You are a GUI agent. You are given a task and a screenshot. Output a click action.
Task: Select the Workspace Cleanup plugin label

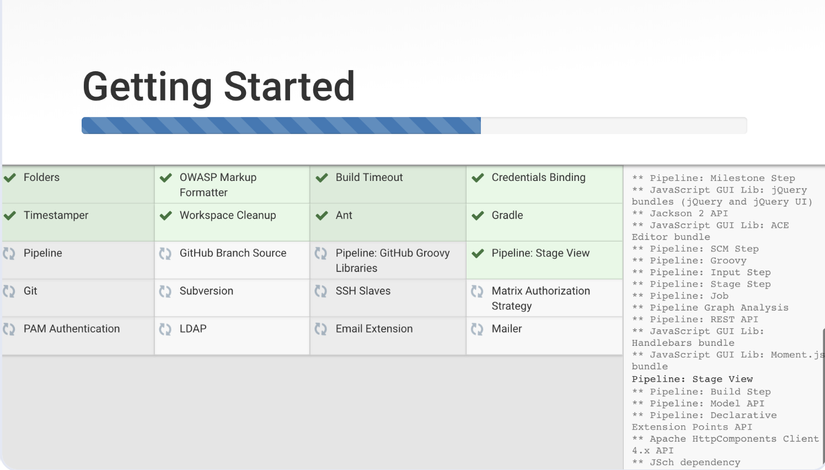227,216
